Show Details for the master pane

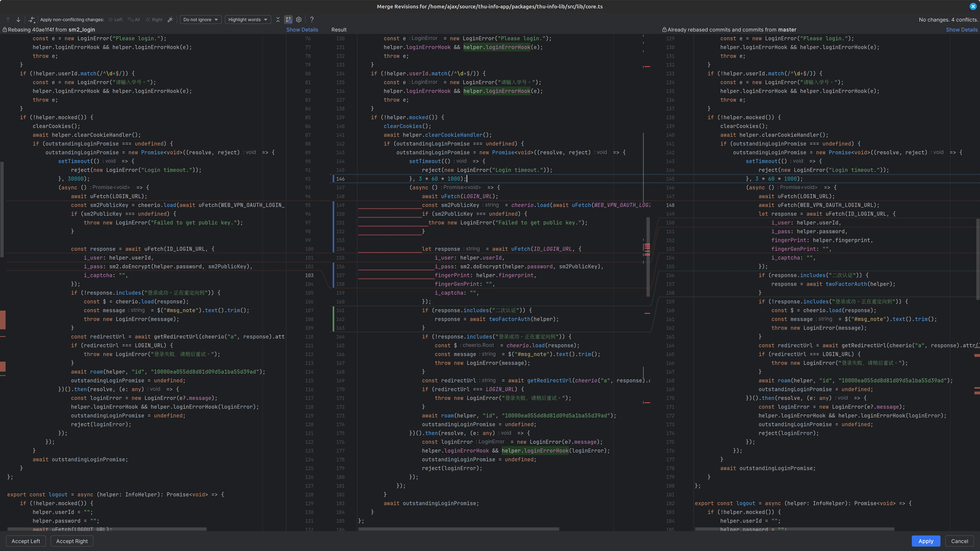click(962, 30)
